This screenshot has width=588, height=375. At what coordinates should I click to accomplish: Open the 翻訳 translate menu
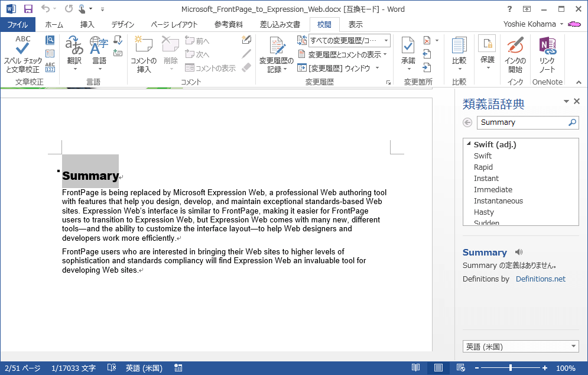[x=74, y=54]
